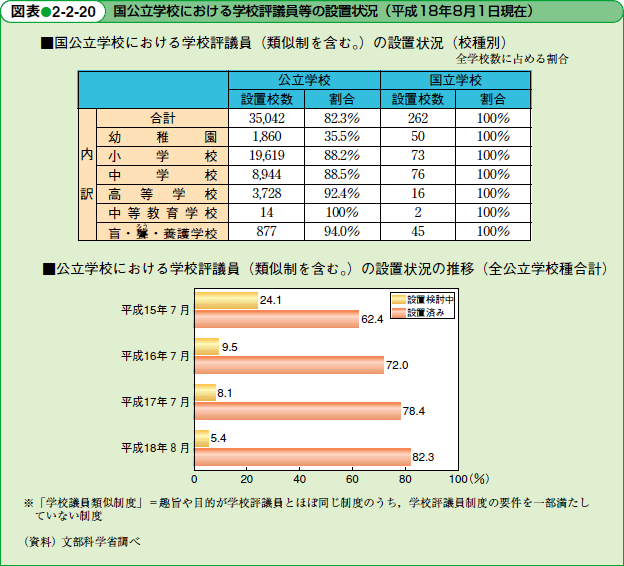Click the 88.5% table cell
The height and width of the screenshot is (566, 624).
coord(342,175)
